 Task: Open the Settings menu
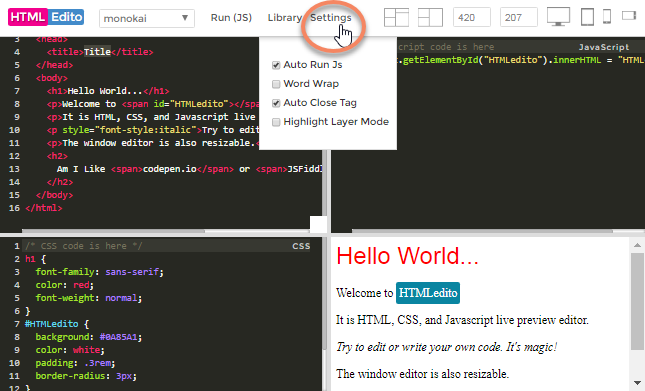331,18
